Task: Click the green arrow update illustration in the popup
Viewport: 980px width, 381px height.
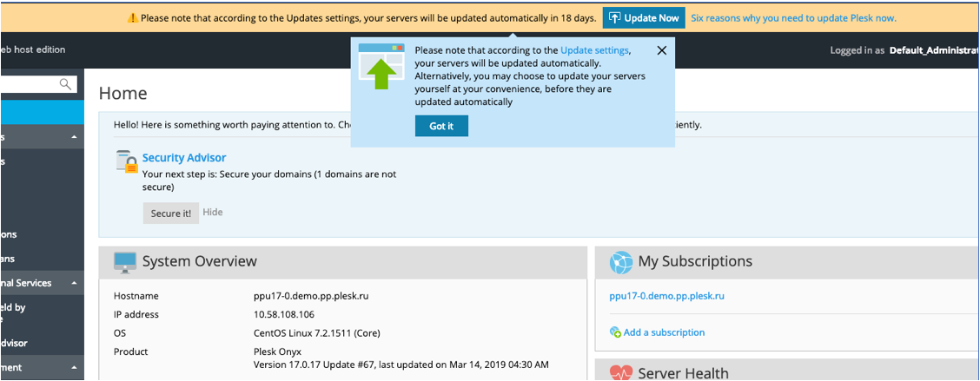Action: (x=381, y=66)
